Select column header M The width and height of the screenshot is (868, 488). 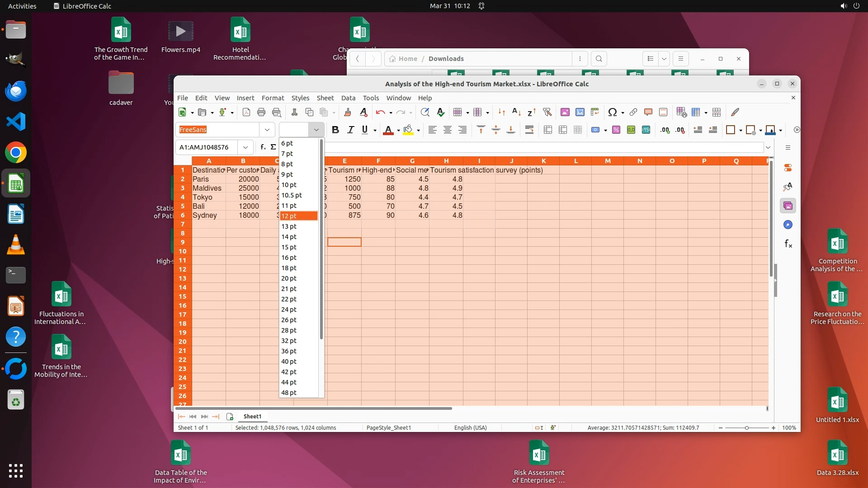click(608, 161)
